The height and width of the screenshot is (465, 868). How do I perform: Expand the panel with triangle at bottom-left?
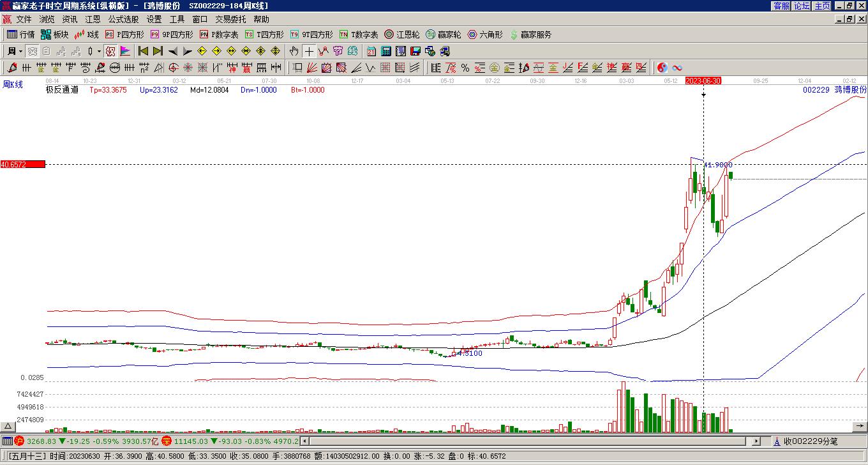(x=8, y=426)
